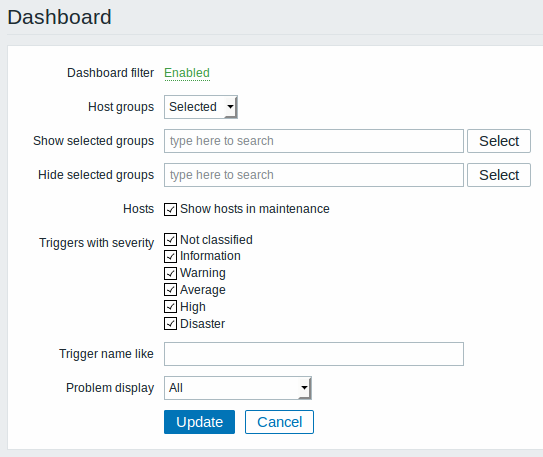Image resolution: width=543 pixels, height=457 pixels.
Task: Uncheck the Disaster severity checkbox
Action: pyautogui.click(x=170, y=324)
